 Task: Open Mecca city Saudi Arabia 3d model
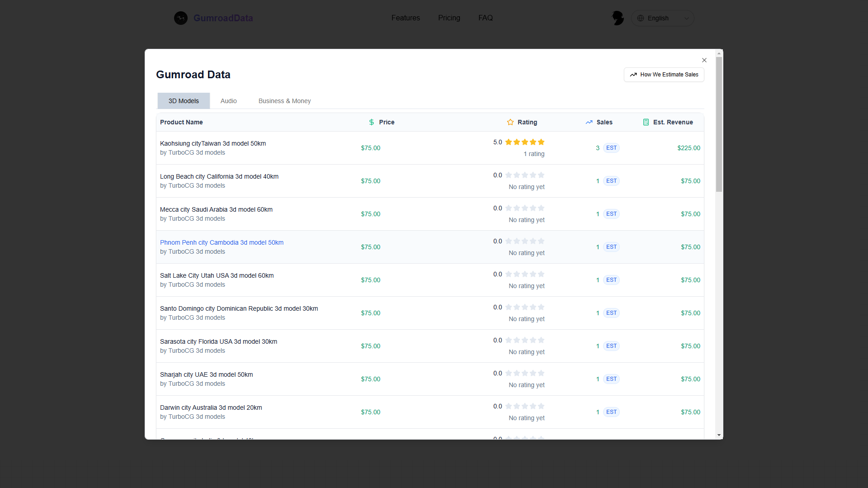pos(216,209)
